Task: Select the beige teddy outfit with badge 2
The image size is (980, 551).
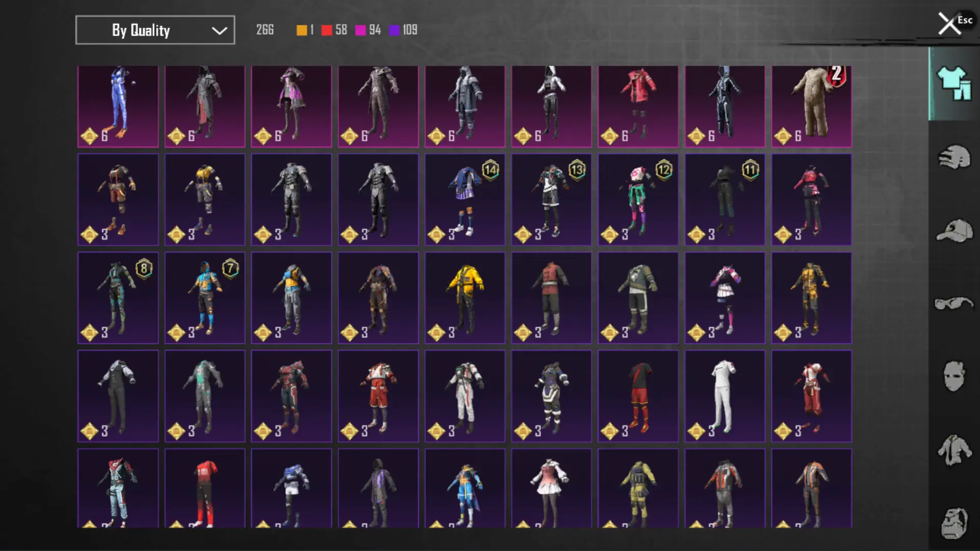Action: [x=812, y=106]
